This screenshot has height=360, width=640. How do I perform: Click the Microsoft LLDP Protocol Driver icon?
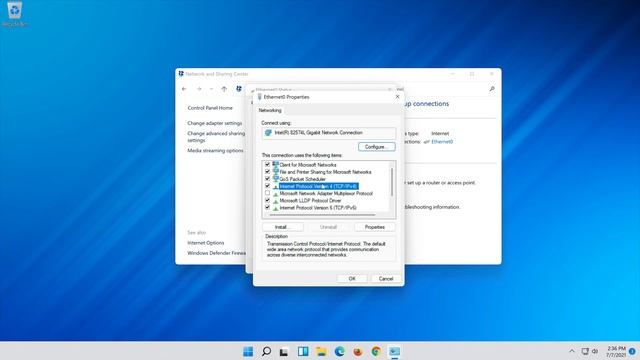click(x=276, y=200)
